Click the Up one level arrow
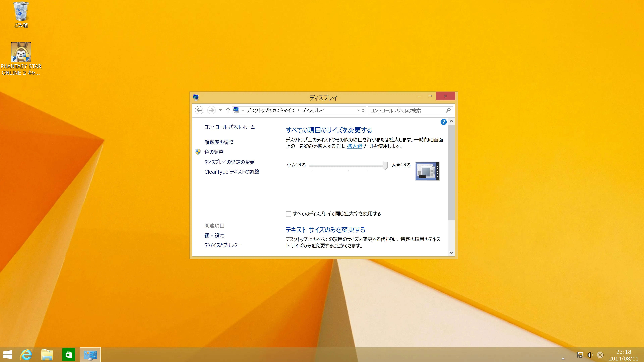Screen dimensions: 644x362 pos(228,110)
